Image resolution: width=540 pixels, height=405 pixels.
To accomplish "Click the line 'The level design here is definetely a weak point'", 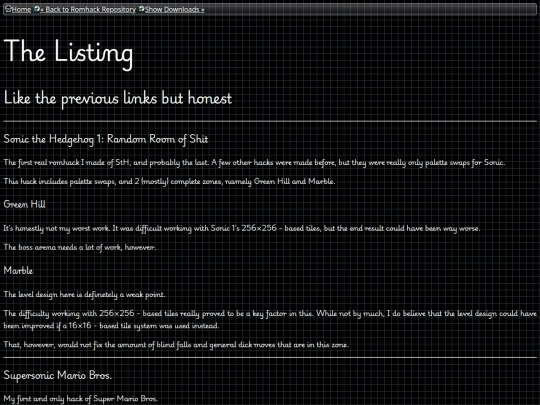I will 84,294.
